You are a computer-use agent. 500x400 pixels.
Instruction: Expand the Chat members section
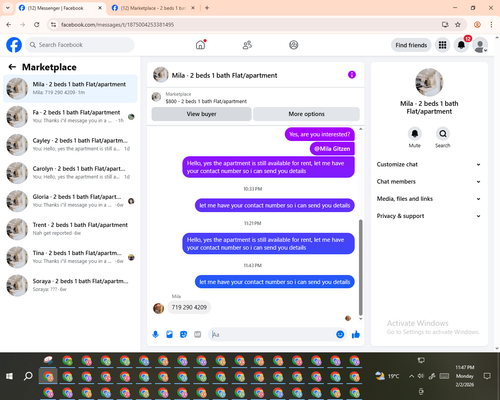429,182
